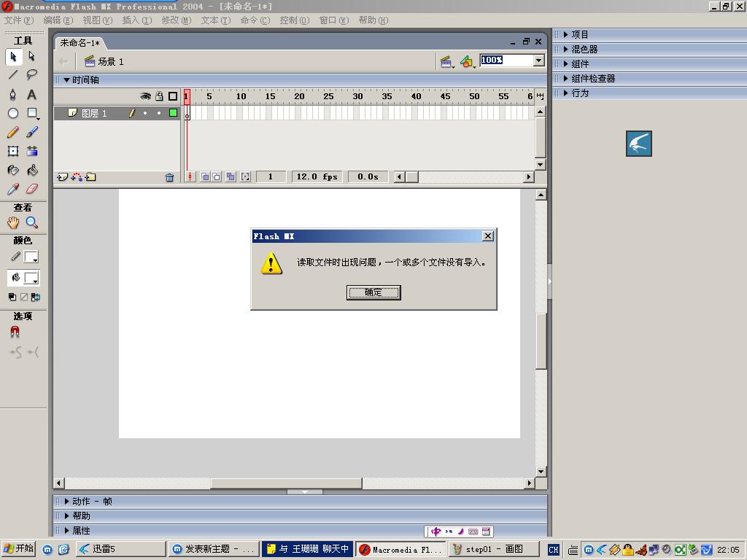The image size is (747, 560).
Task: Toggle the Onion Skin button
Action: pos(205,177)
